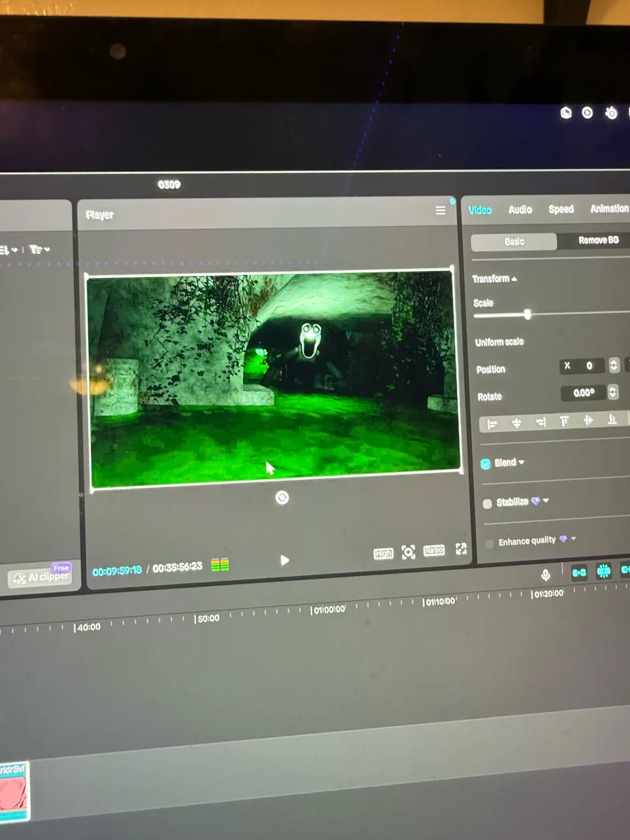Align clip to the left
This screenshot has width=630, height=840.
(x=492, y=424)
